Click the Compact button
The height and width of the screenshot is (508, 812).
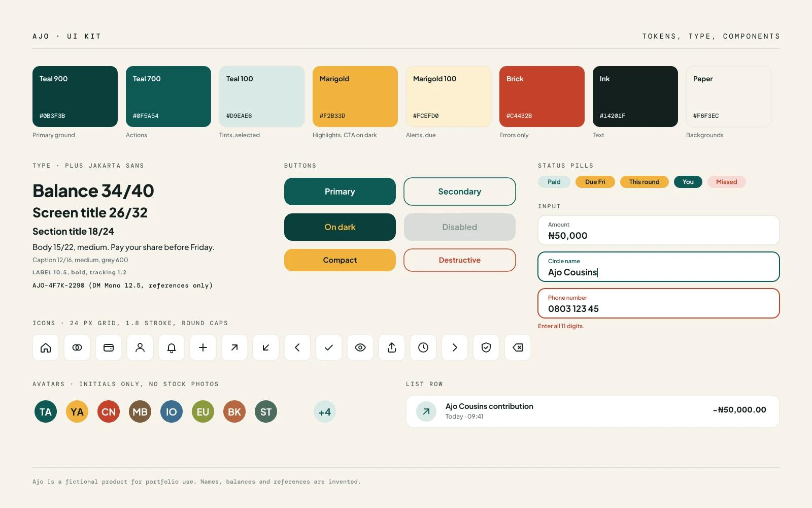coord(340,260)
